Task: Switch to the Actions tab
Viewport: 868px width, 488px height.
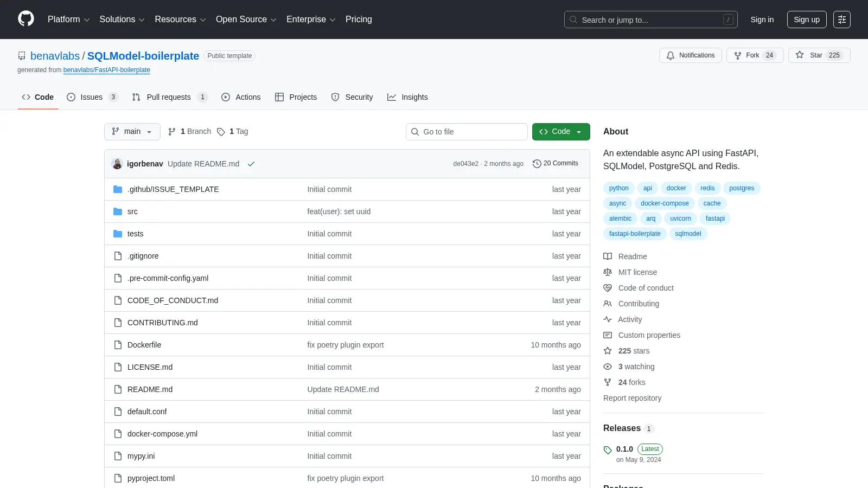Action: point(241,97)
